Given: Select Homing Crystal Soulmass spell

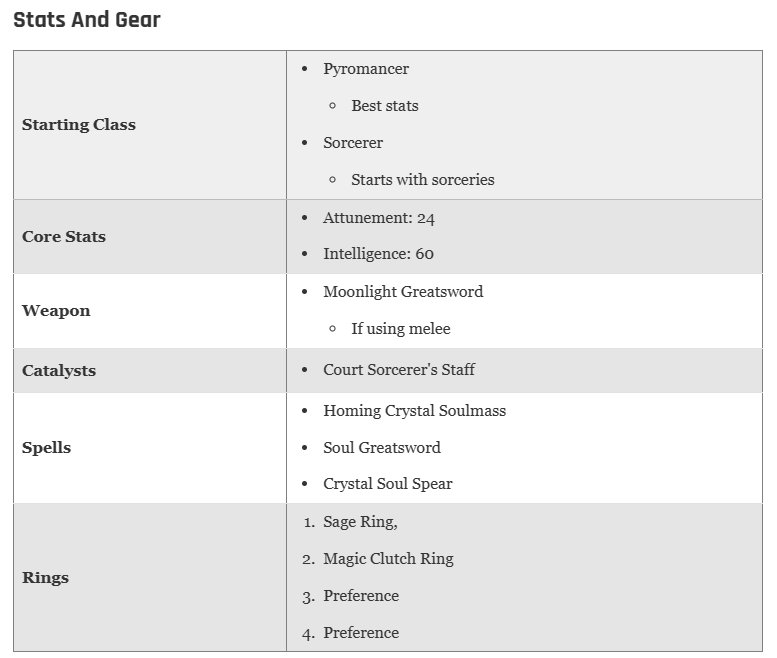Looking at the screenshot, I should [x=415, y=411].
